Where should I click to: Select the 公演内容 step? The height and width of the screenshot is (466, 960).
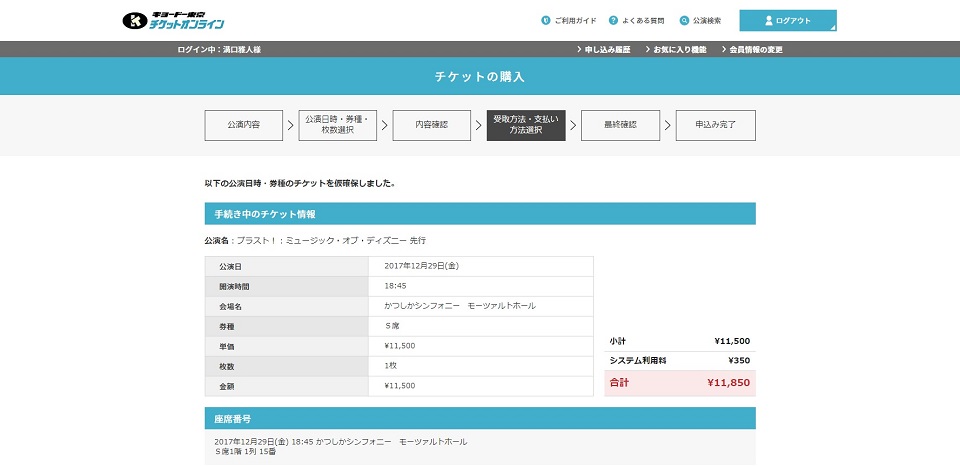click(x=243, y=125)
